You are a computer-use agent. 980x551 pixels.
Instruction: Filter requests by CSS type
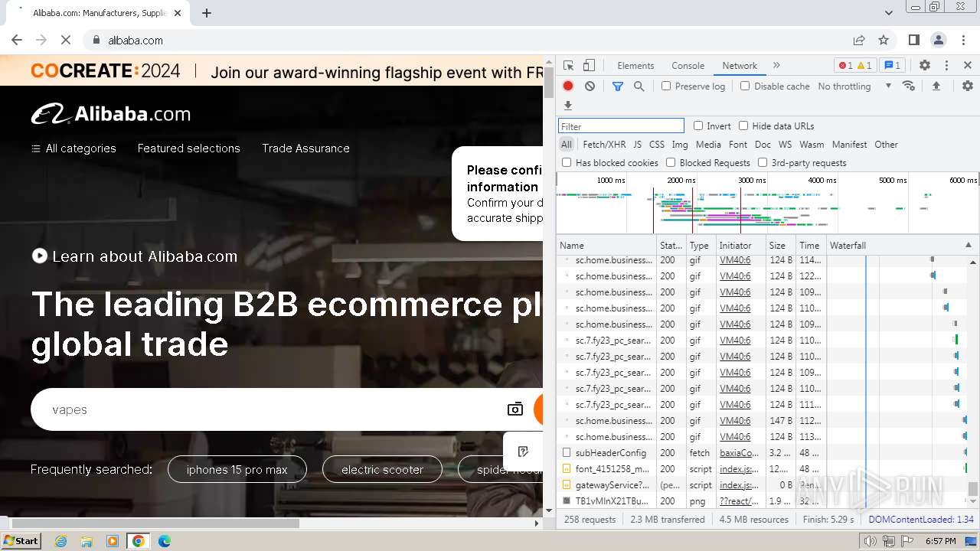tap(657, 145)
